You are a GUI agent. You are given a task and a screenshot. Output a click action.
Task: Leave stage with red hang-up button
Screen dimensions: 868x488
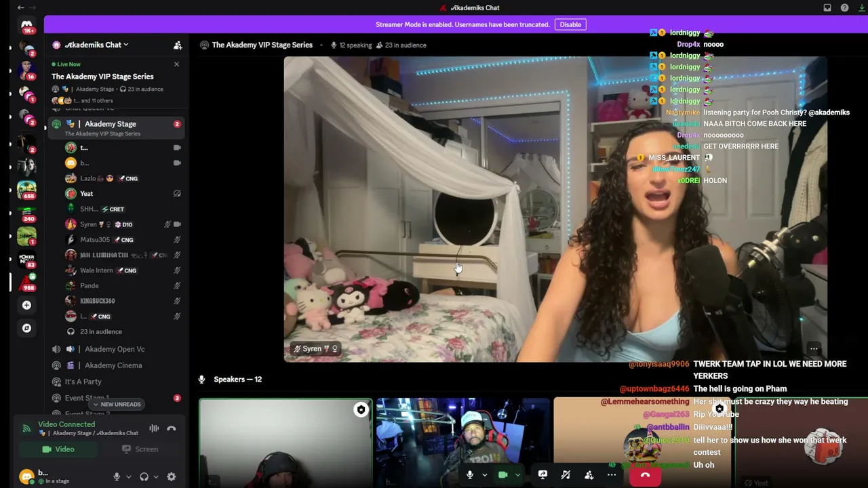click(x=645, y=475)
